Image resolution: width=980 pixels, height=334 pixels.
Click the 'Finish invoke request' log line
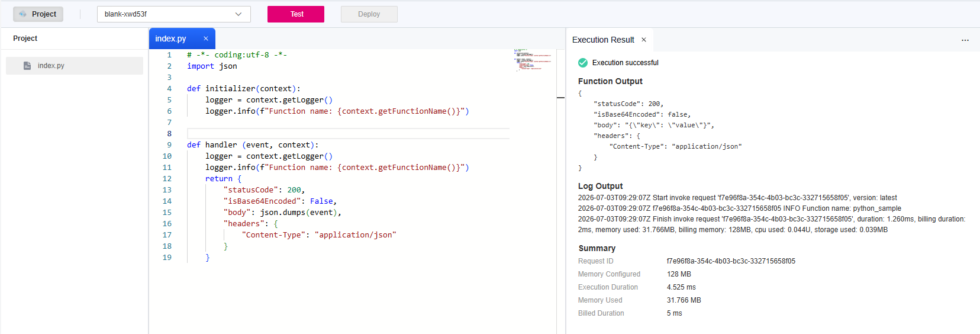click(x=772, y=224)
